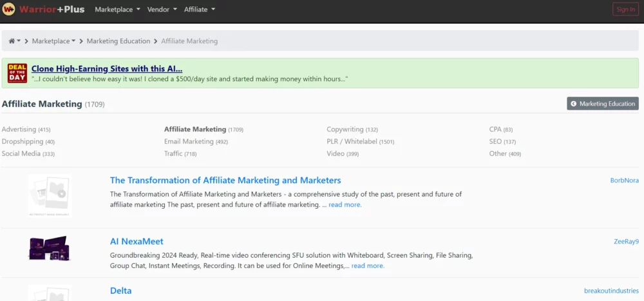Select the Affiliate Marketing category link

coord(204,129)
